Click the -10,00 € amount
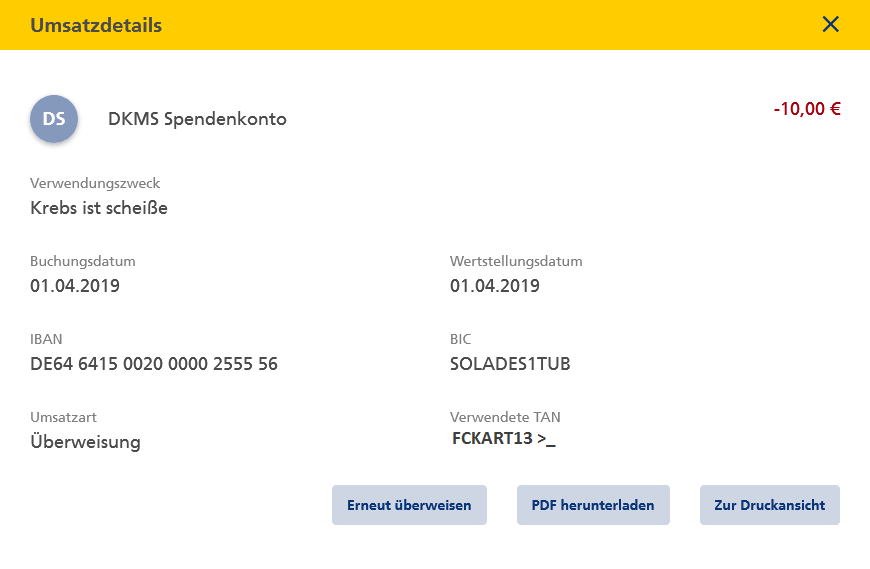The image size is (870, 569). click(x=807, y=109)
